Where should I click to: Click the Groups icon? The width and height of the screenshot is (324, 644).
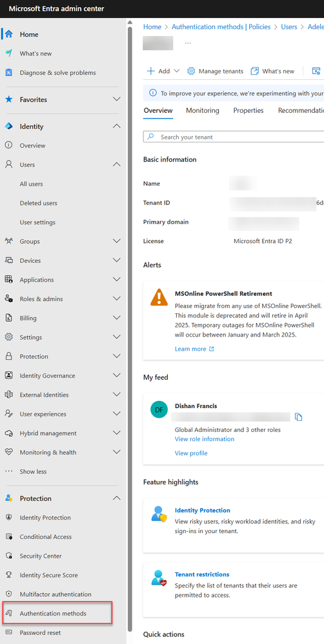(8, 242)
